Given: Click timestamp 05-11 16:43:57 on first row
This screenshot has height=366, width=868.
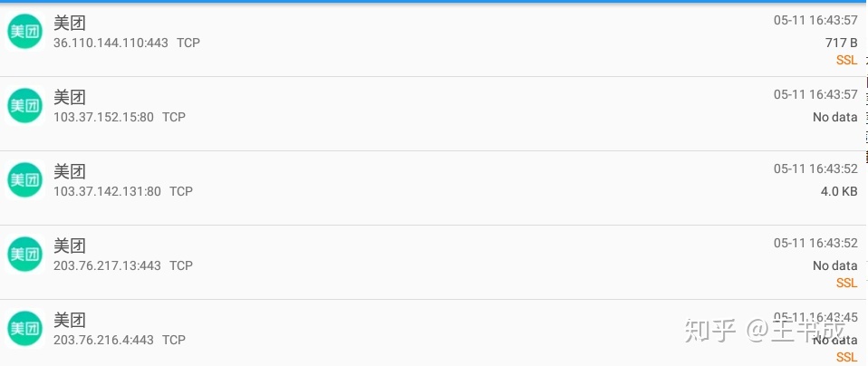Looking at the screenshot, I should (x=815, y=21).
